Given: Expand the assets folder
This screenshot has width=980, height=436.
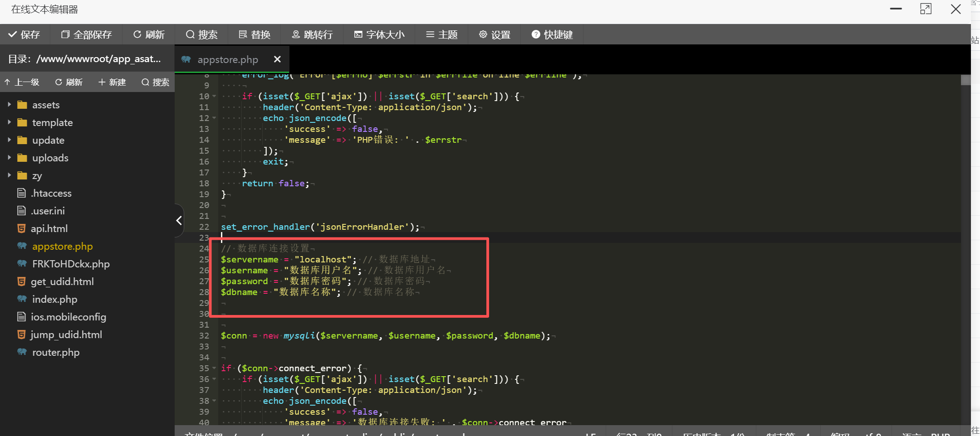Looking at the screenshot, I should (x=9, y=105).
